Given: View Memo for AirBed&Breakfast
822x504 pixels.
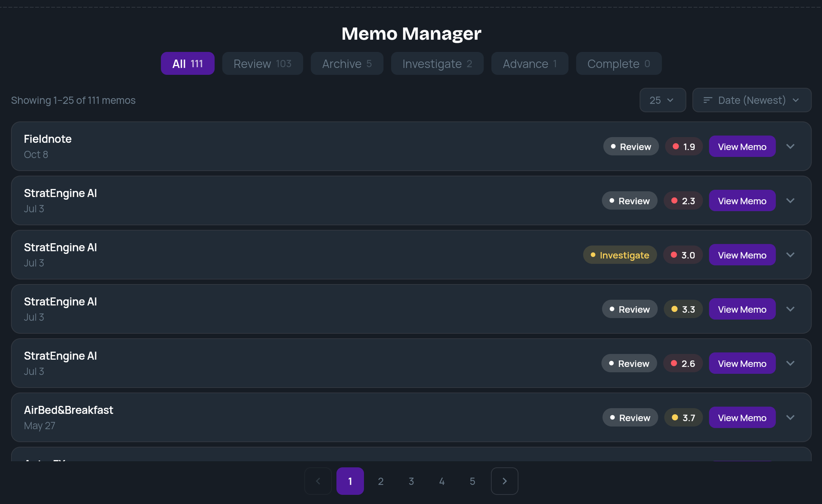Looking at the screenshot, I should (x=742, y=417).
